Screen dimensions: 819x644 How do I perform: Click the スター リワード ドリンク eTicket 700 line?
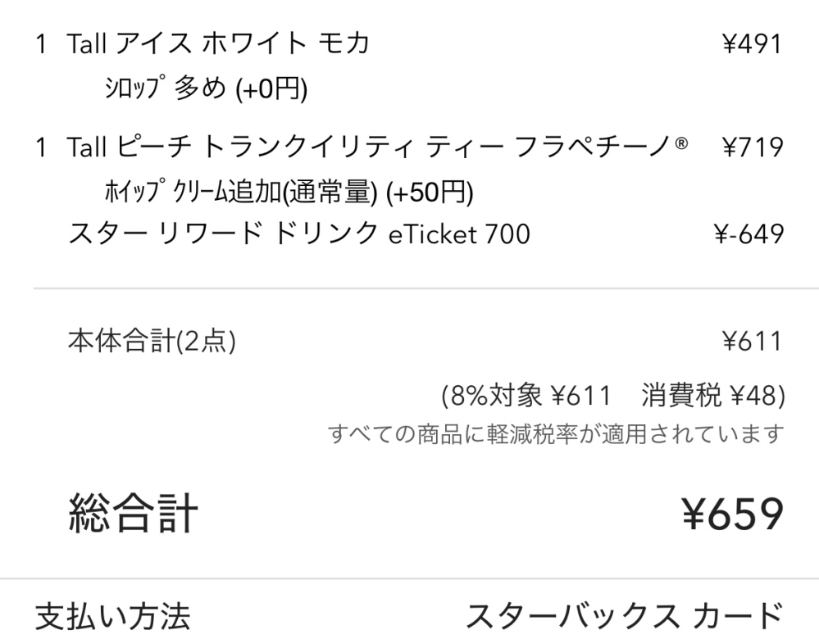(x=299, y=234)
